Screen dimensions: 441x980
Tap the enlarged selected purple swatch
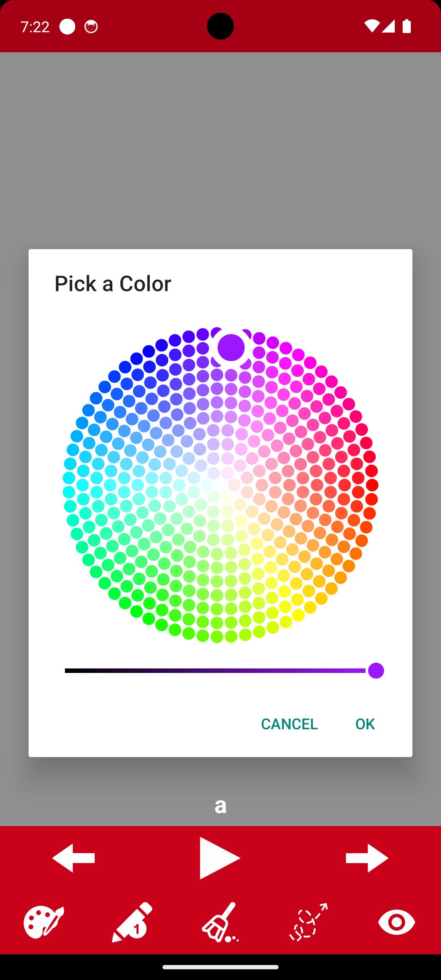pyautogui.click(x=231, y=347)
